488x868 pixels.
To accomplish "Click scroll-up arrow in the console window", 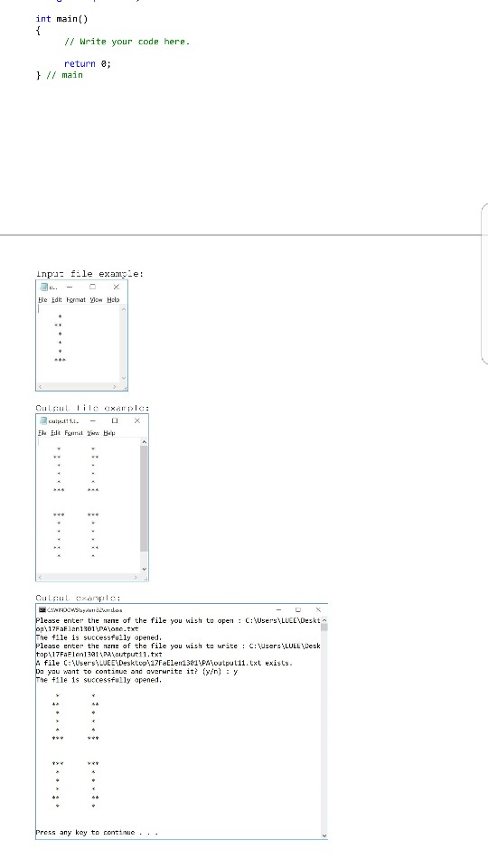I will pyautogui.click(x=324, y=620).
